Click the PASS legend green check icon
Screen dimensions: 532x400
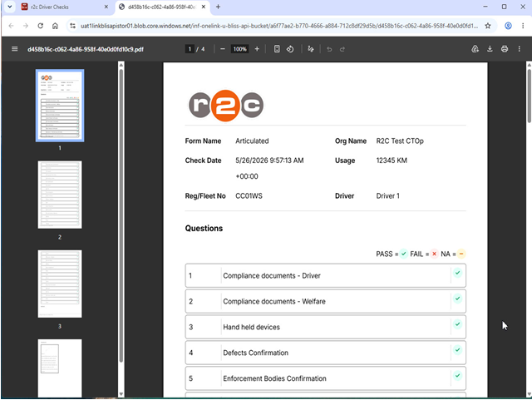coord(403,254)
